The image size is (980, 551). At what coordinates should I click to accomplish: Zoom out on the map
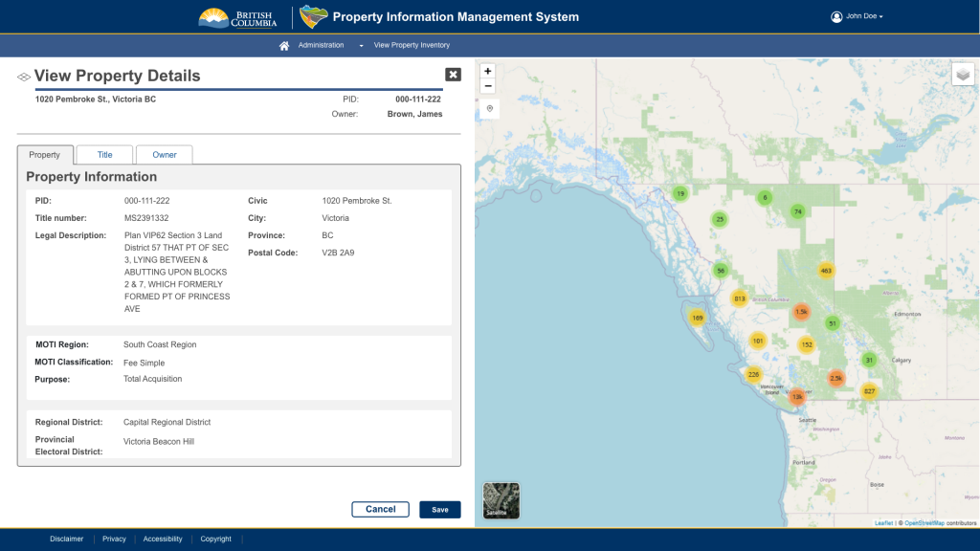pos(488,86)
